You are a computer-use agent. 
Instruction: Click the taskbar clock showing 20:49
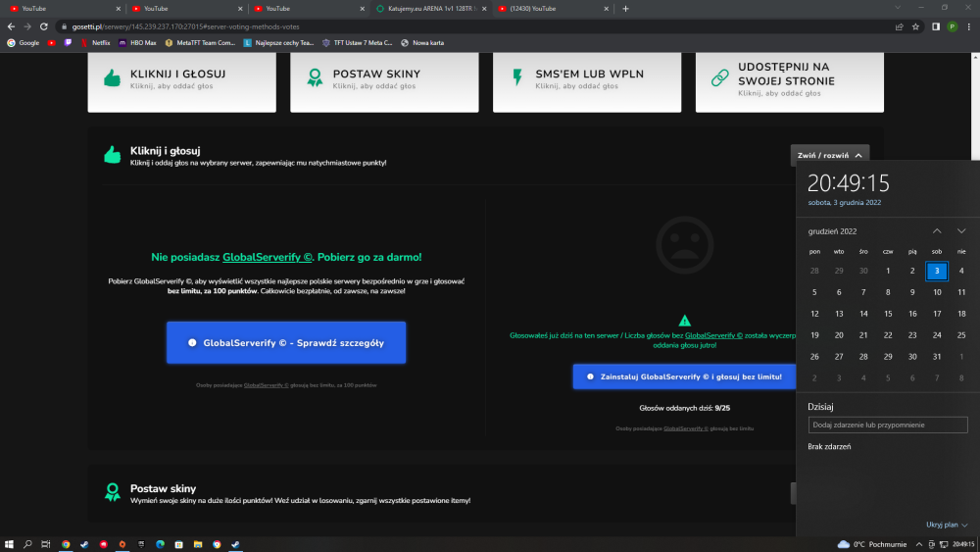(963, 544)
